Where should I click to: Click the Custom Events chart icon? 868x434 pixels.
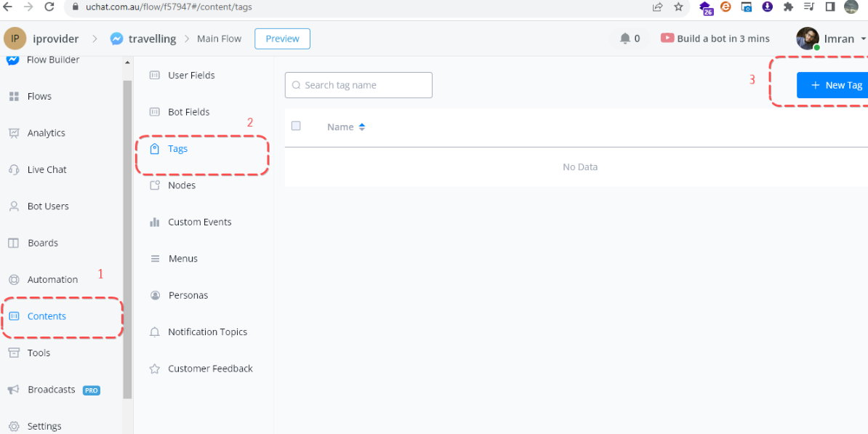pos(154,222)
